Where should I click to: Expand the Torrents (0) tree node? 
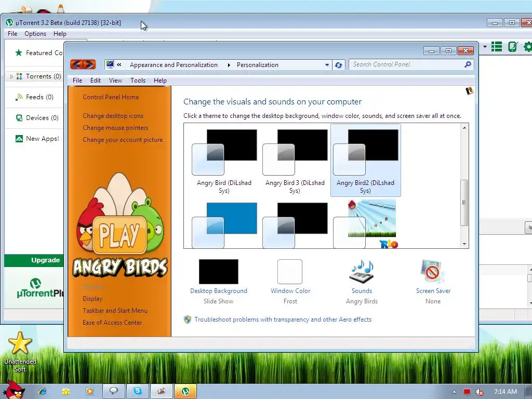click(x=11, y=77)
